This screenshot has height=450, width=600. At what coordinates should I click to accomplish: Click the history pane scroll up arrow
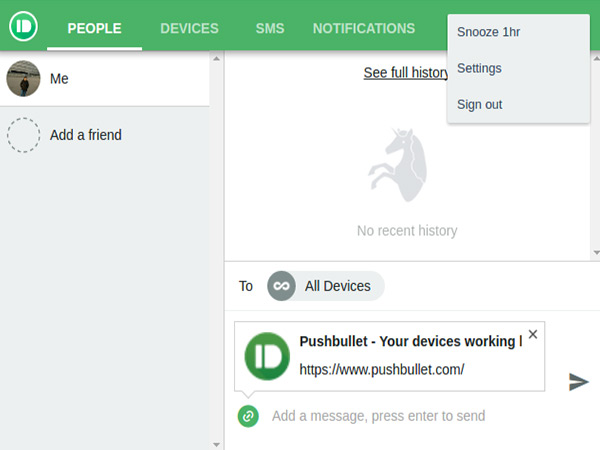596,59
